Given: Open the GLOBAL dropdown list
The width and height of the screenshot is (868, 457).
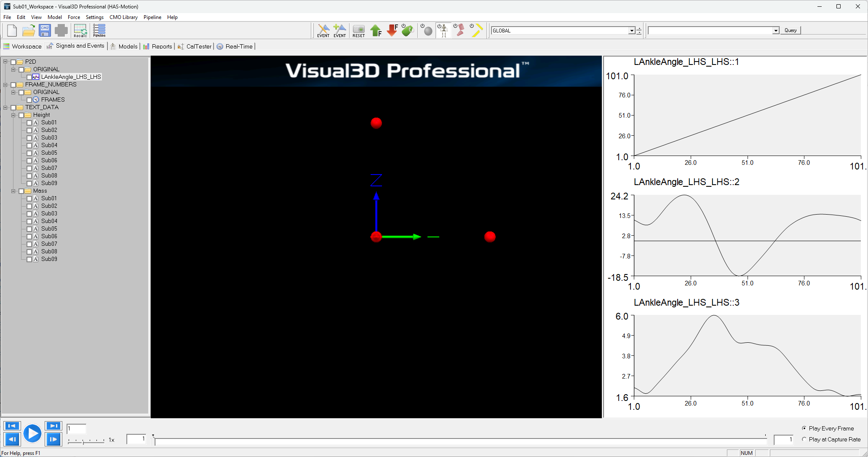Looking at the screenshot, I should pyautogui.click(x=631, y=30).
